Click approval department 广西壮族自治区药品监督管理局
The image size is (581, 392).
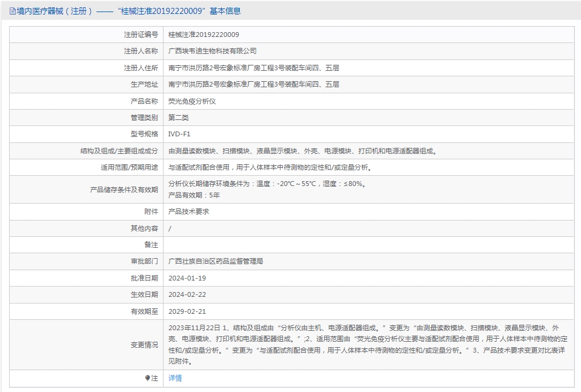pos(215,261)
